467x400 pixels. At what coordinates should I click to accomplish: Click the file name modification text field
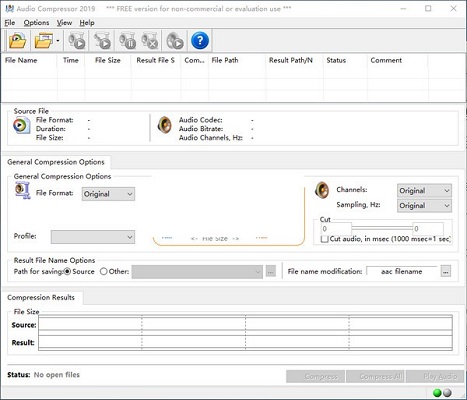click(401, 271)
